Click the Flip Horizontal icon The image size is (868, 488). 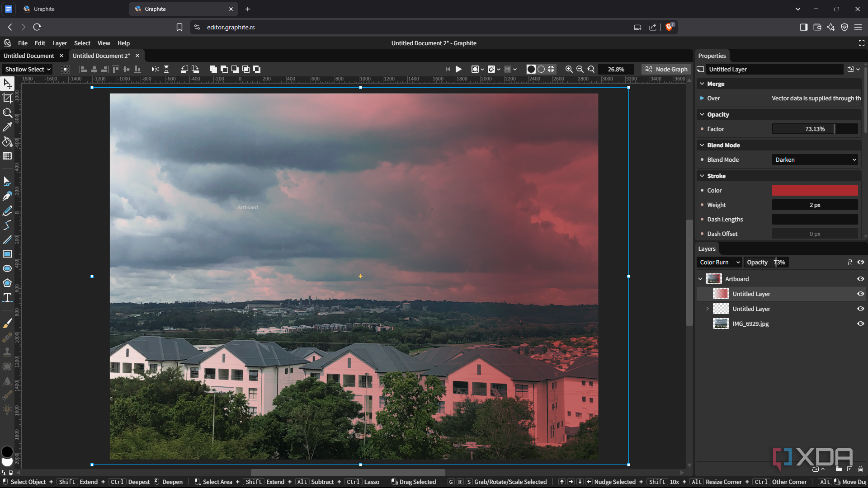pyautogui.click(x=156, y=69)
